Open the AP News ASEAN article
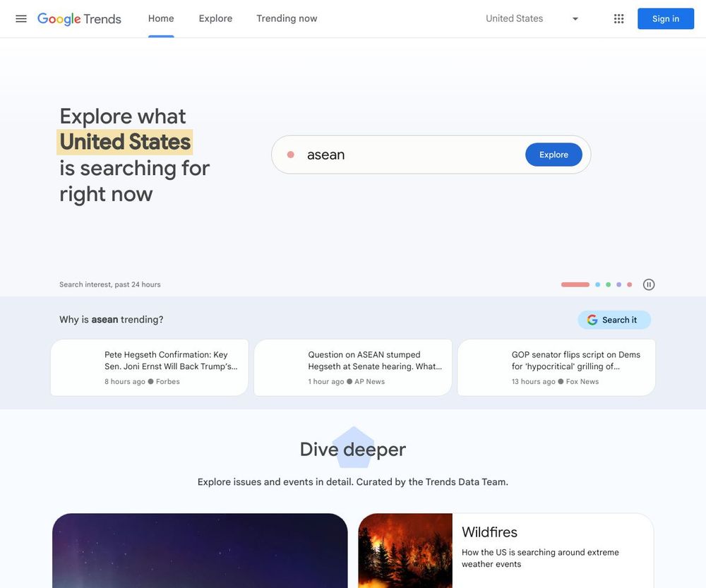Image resolution: width=706 pixels, height=588 pixels. tap(353, 367)
